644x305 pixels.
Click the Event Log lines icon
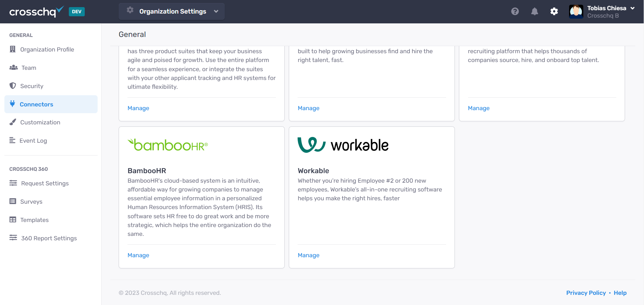point(12,140)
